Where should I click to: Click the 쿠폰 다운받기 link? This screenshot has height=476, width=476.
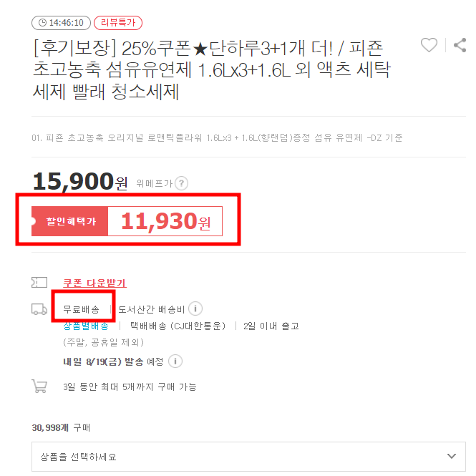pos(94,283)
